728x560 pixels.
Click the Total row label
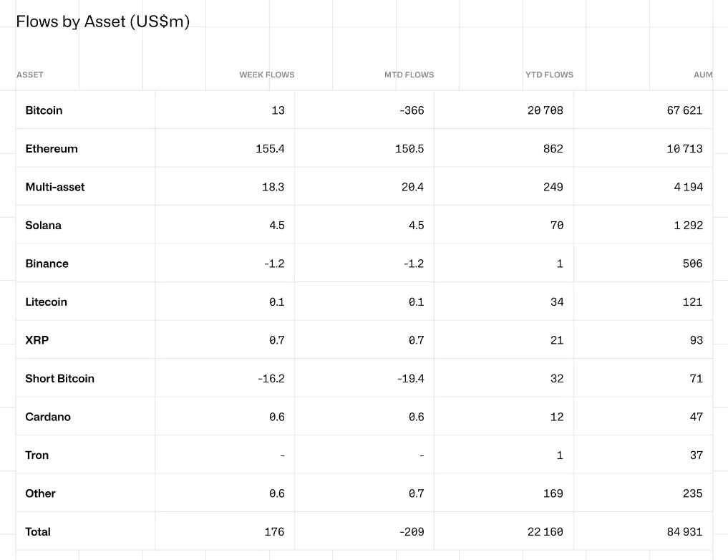click(38, 532)
